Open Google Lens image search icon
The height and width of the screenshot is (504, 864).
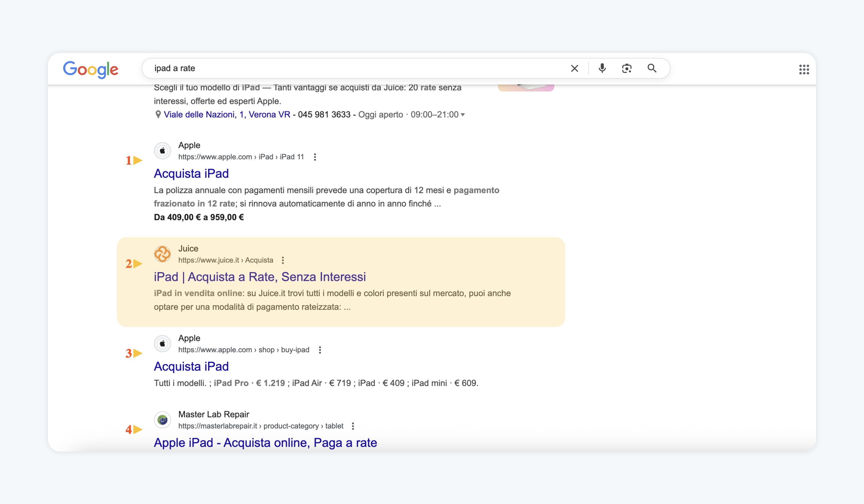coord(627,69)
